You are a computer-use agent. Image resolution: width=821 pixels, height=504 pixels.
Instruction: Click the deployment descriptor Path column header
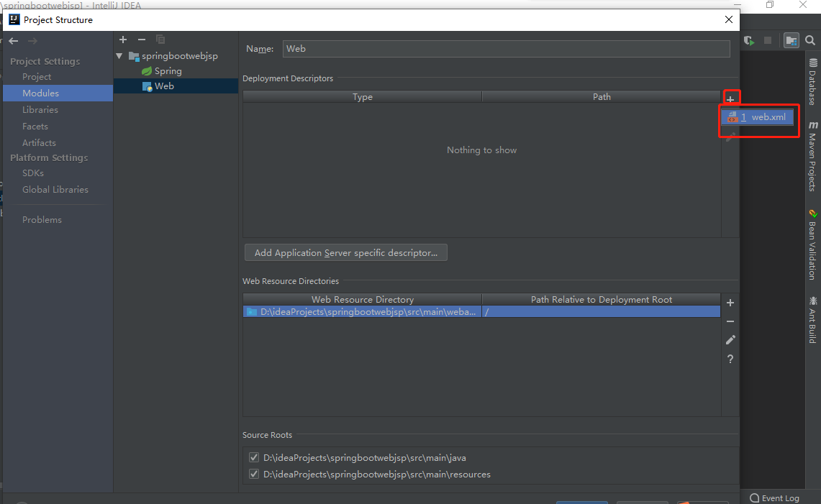[x=602, y=97]
